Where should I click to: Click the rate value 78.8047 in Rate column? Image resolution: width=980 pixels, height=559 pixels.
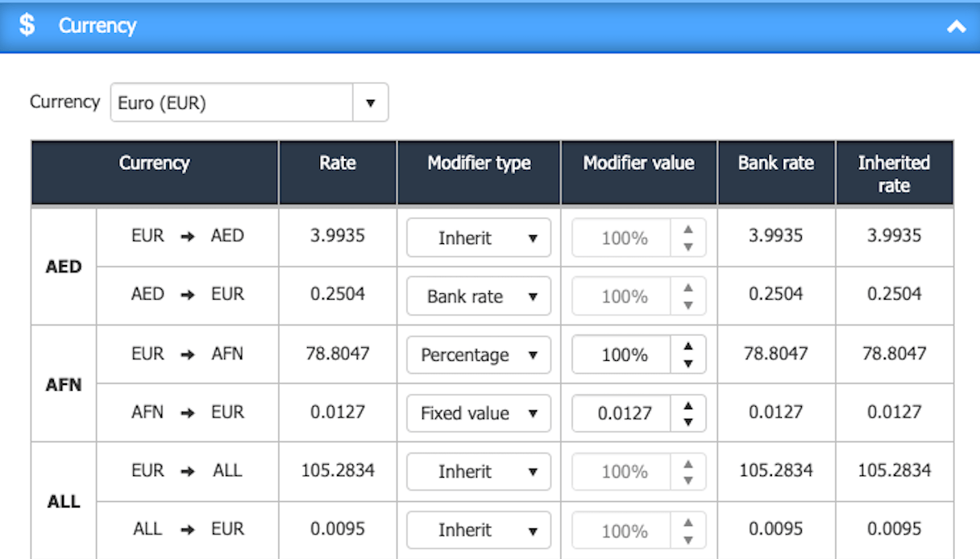tap(338, 354)
